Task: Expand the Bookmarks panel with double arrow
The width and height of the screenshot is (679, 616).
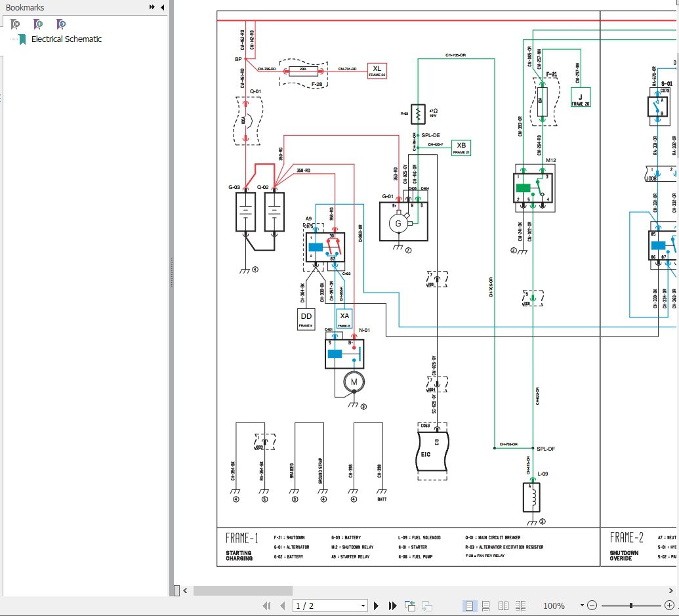Action: (x=152, y=7)
